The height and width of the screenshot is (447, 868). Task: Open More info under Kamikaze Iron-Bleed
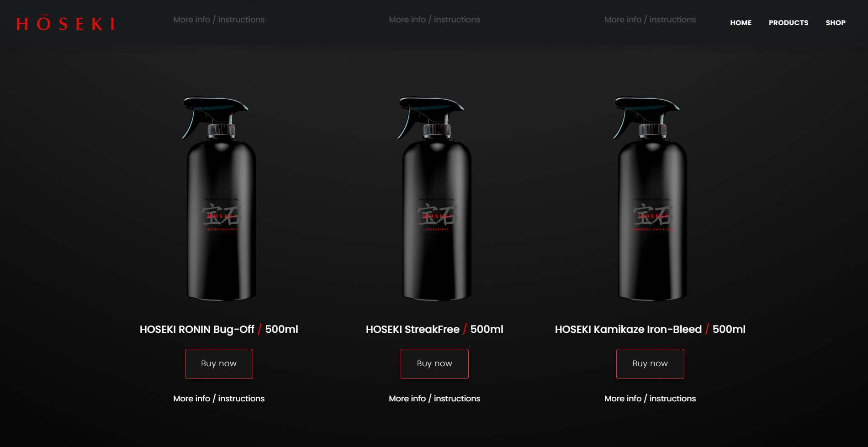point(650,398)
